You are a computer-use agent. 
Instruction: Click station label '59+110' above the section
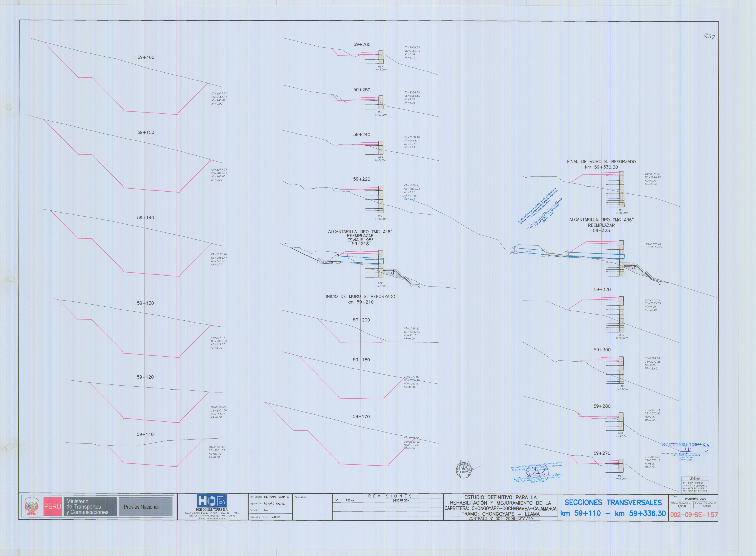[x=145, y=434]
